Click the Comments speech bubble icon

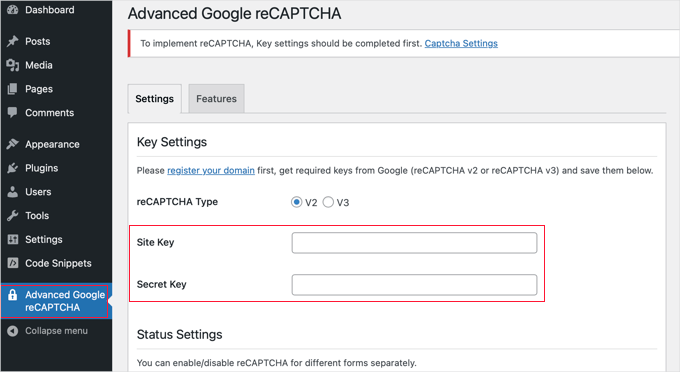tap(13, 113)
